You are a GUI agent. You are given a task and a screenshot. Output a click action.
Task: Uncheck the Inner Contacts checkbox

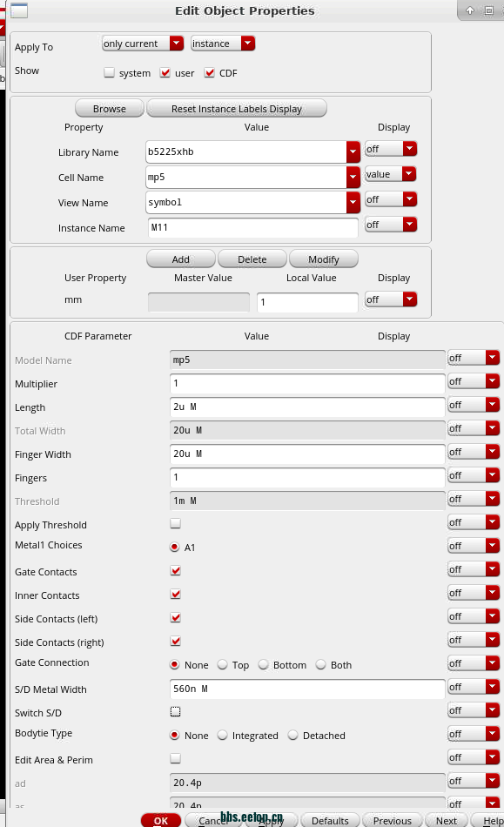pos(176,595)
